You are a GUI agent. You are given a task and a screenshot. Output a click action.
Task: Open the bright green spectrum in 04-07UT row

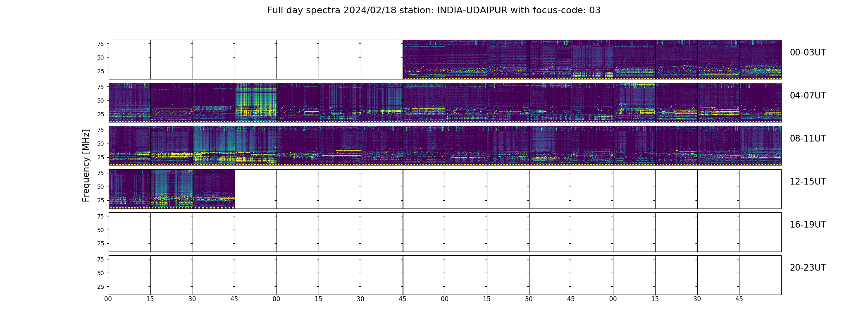coord(256,102)
